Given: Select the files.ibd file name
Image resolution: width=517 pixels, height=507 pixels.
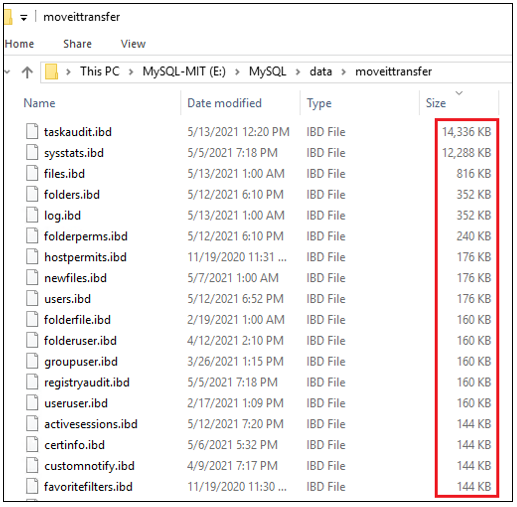Looking at the screenshot, I should click(64, 174).
